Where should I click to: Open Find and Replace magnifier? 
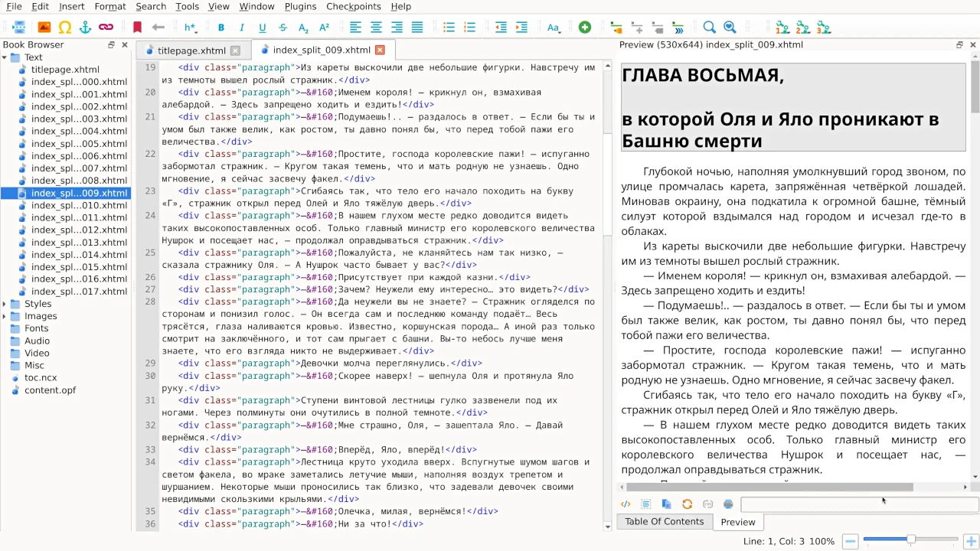[x=710, y=28]
